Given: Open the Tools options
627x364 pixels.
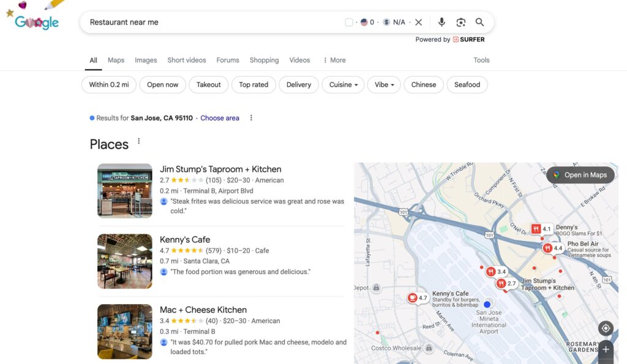Looking at the screenshot, I should [x=481, y=61].
